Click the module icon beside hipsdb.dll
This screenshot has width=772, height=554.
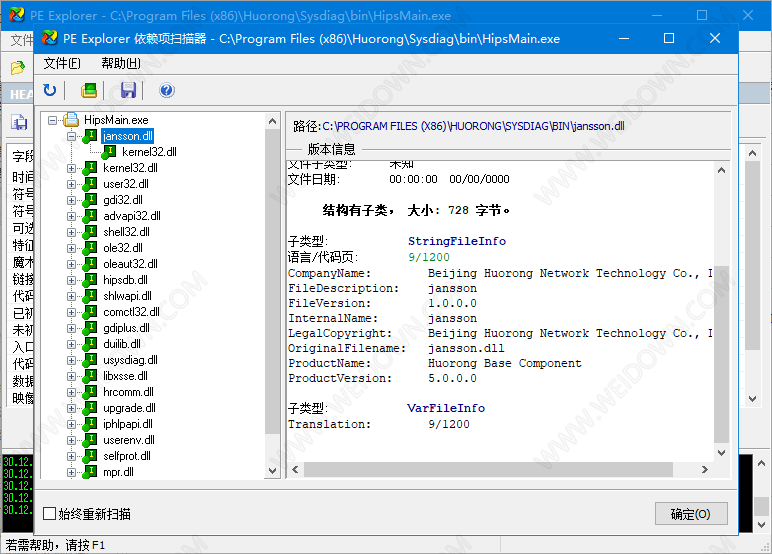coord(90,280)
